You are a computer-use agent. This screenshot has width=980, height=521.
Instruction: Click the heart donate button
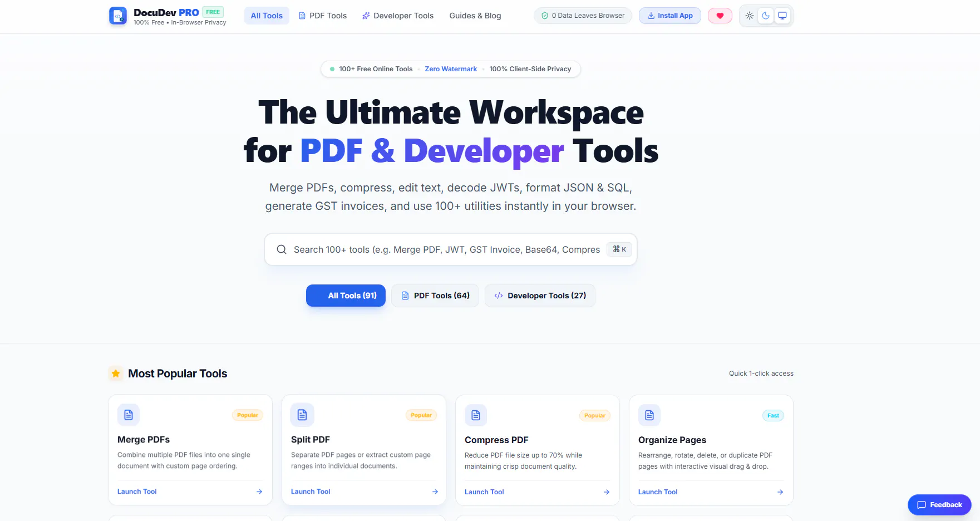tap(720, 16)
